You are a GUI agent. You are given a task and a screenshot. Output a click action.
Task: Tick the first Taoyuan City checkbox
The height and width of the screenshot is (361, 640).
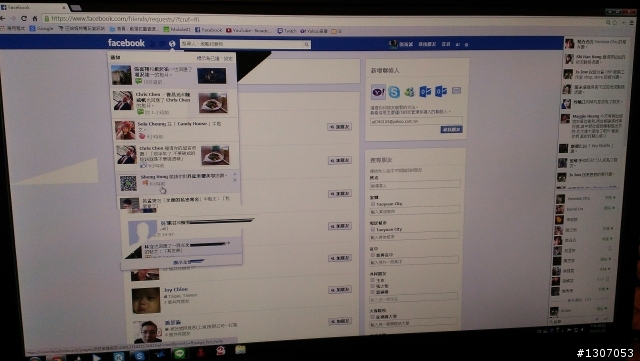click(x=373, y=203)
